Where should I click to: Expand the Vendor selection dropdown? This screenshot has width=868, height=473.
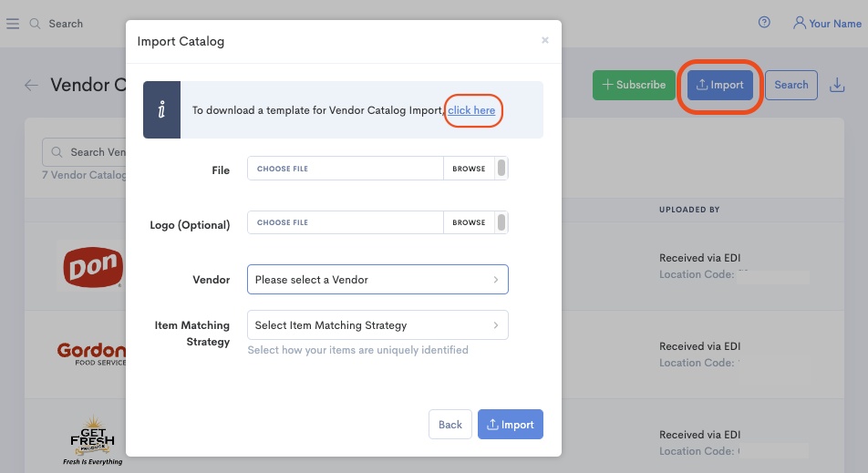pos(377,280)
